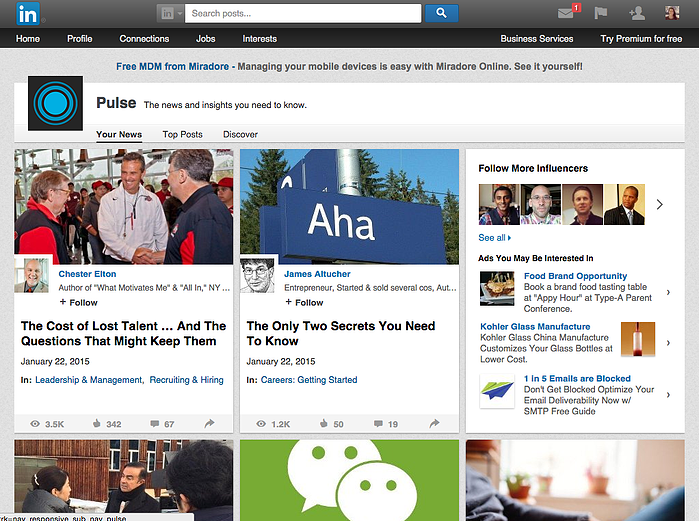Screen dimensions: 699x521
Task: Click the views eye icon showing 3.5K
Action: [35, 424]
